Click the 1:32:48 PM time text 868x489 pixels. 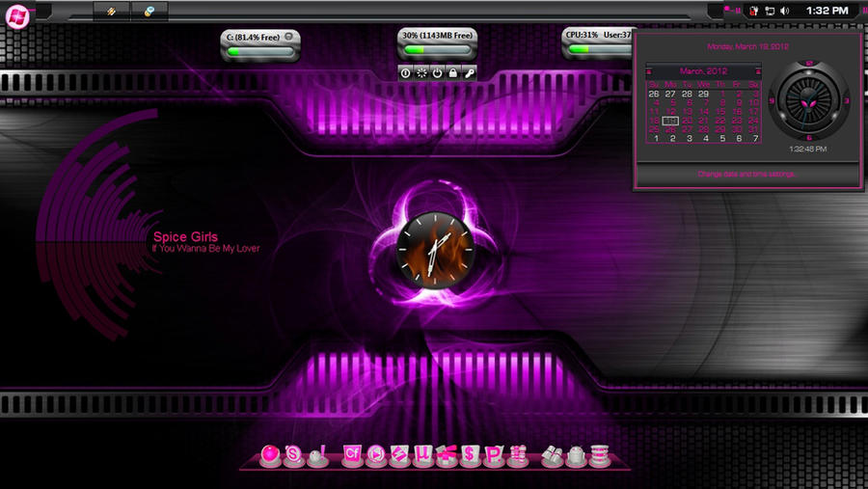coord(807,149)
